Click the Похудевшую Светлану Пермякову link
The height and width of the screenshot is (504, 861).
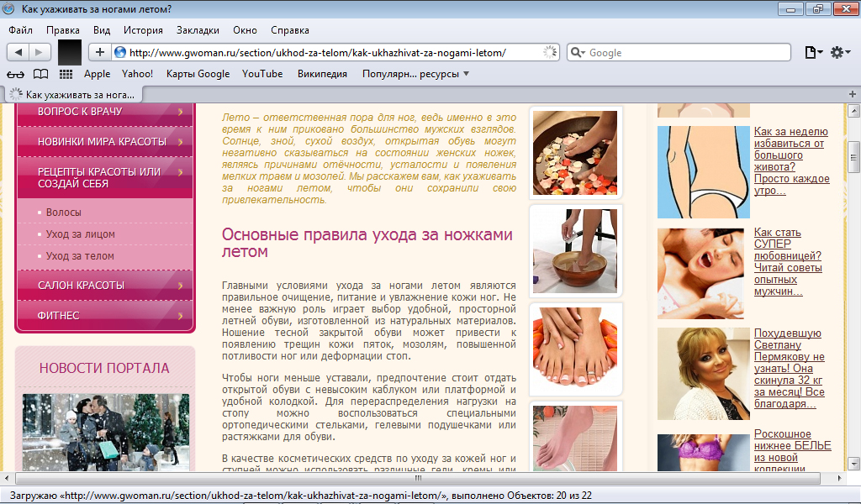click(x=790, y=368)
